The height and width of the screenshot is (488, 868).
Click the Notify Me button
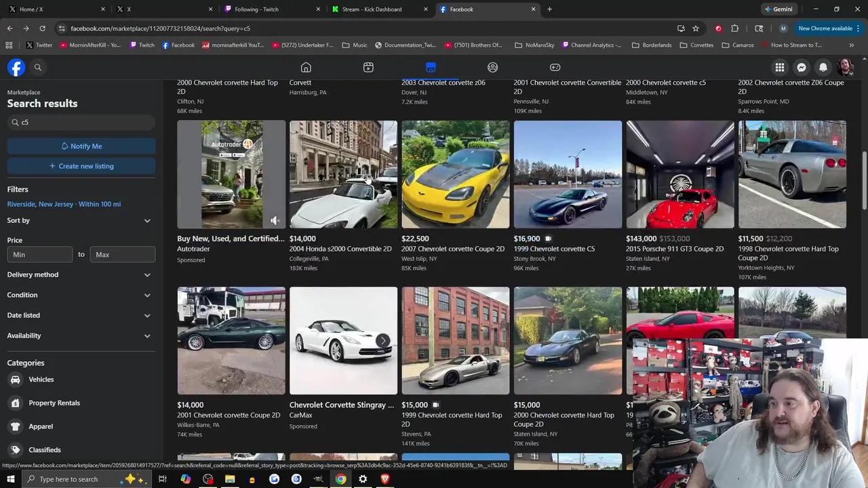(x=81, y=146)
